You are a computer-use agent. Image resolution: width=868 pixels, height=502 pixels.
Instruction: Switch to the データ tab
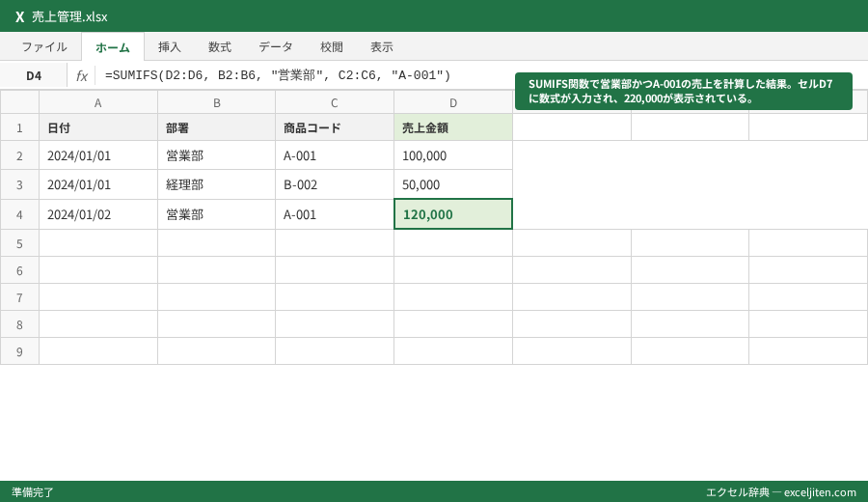(x=276, y=47)
